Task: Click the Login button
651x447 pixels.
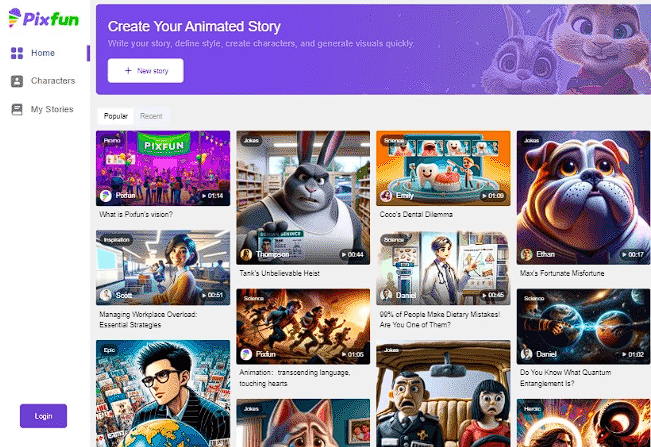Action: point(44,416)
